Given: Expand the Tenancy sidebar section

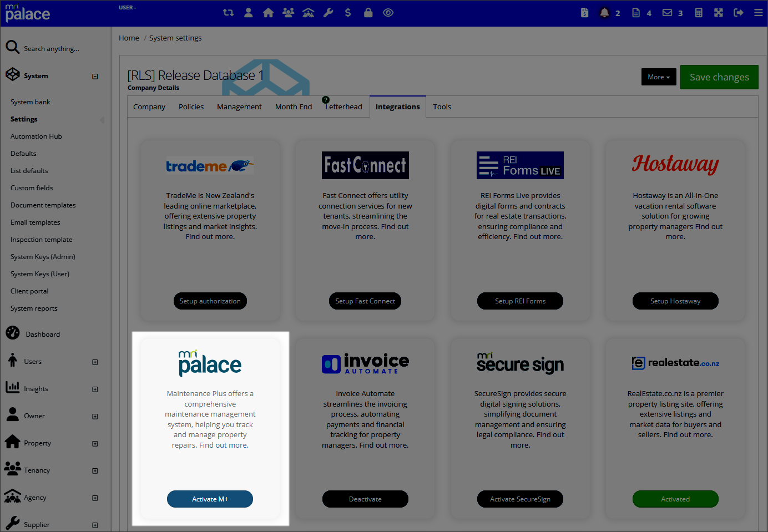Looking at the screenshot, I should [95, 471].
